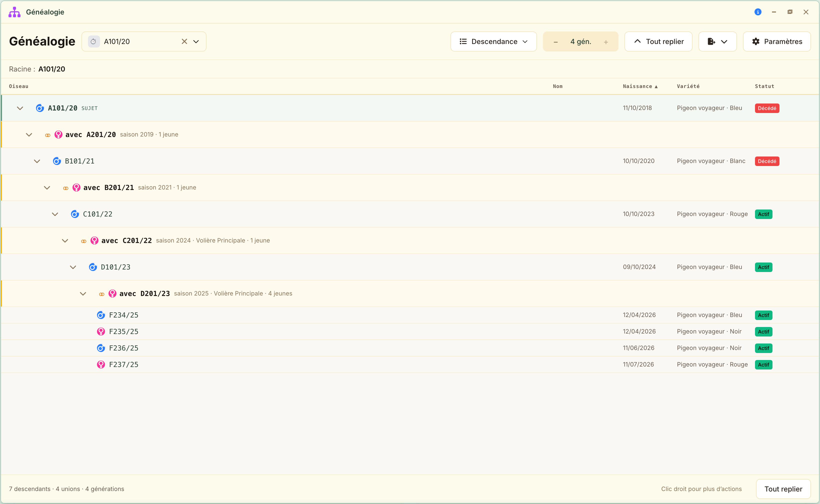Screen dimensions: 820x504
Task: Click the Variété column header
Action: (x=688, y=86)
